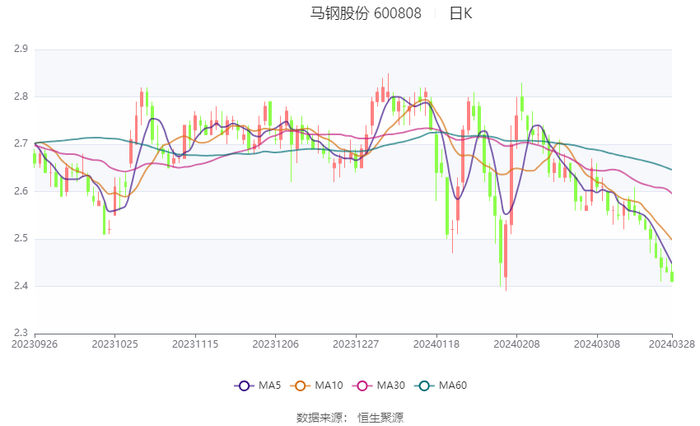Image resolution: width=700 pixels, height=426 pixels.
Task: Toggle the MA60 teal legend circle
Action: click(x=425, y=386)
